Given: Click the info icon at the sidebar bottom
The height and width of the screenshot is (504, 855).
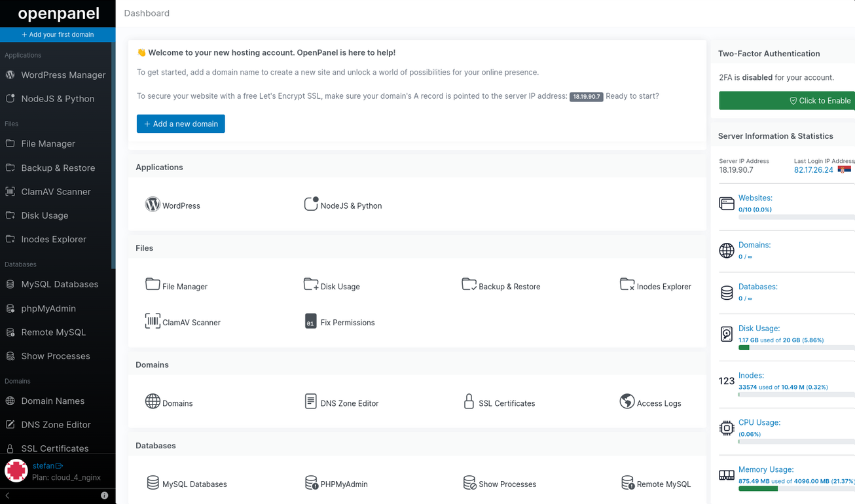Looking at the screenshot, I should (104, 495).
